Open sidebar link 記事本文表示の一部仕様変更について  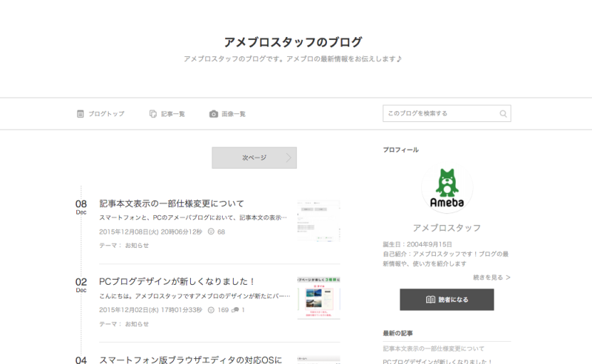434,348
